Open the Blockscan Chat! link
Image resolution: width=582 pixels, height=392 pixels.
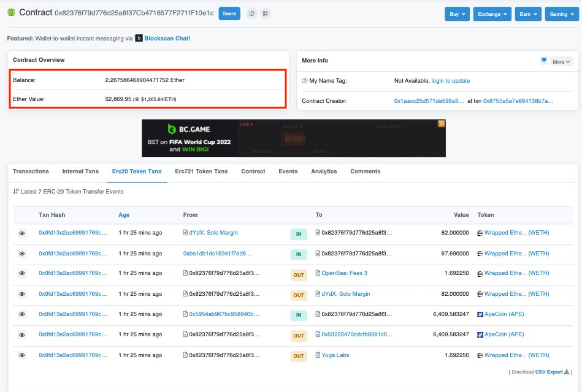pos(167,38)
